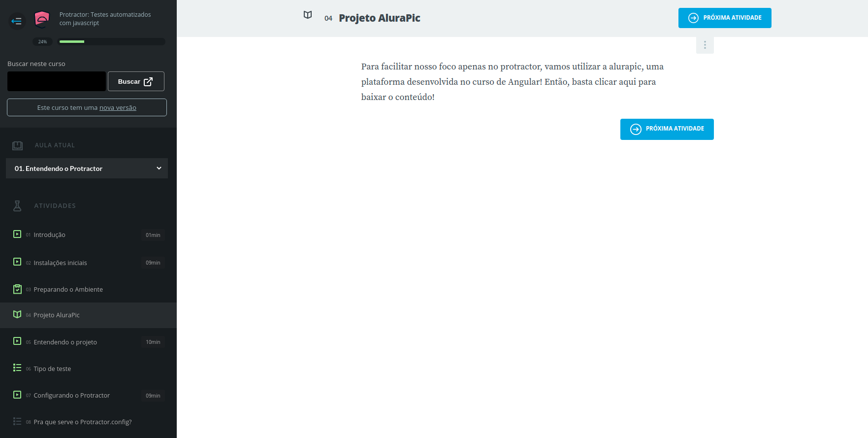The height and width of the screenshot is (438, 868).
Task: Open the three-dot options menu
Action: coord(705,45)
